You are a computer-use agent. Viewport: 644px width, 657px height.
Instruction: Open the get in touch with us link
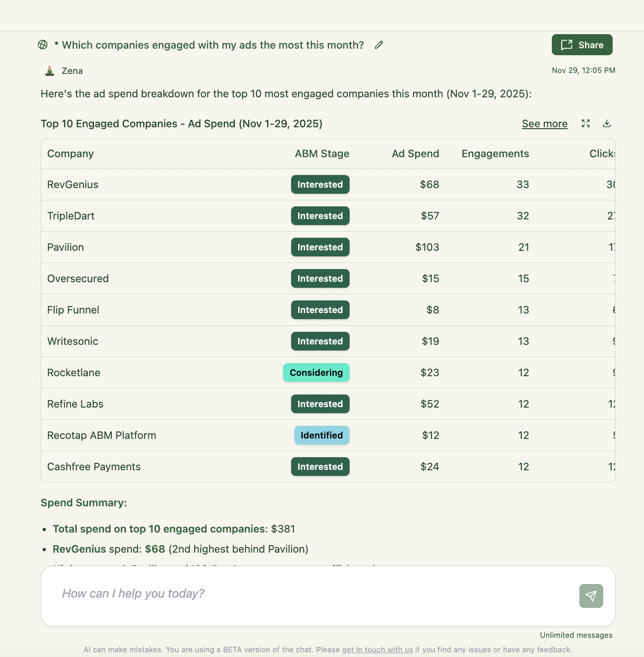coord(377,650)
